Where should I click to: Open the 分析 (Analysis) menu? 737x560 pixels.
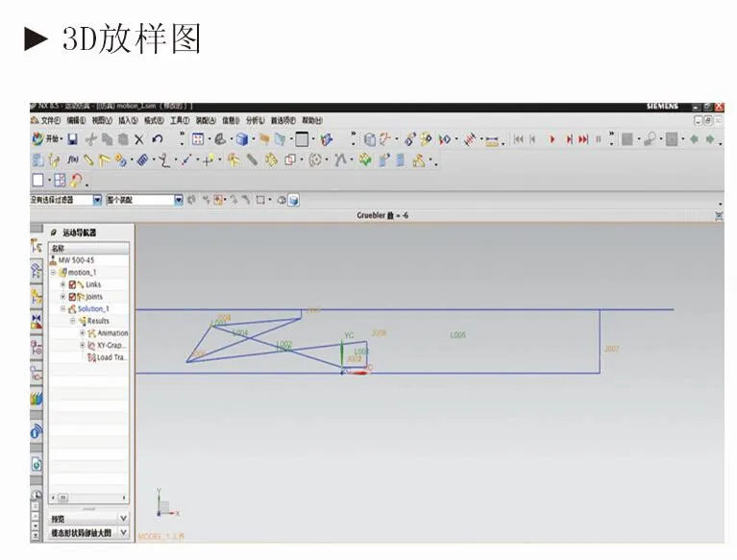point(256,121)
